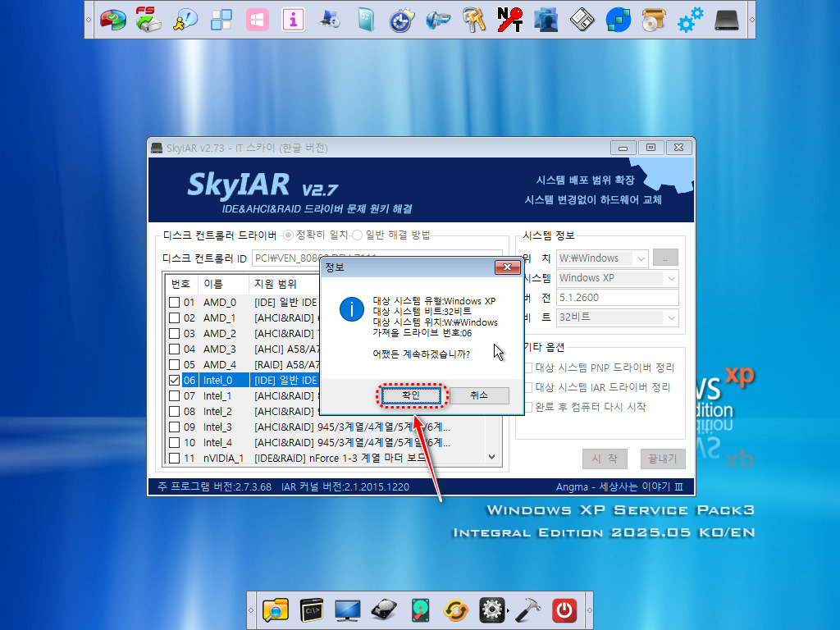Open the floppy disk icon

pos(582,20)
